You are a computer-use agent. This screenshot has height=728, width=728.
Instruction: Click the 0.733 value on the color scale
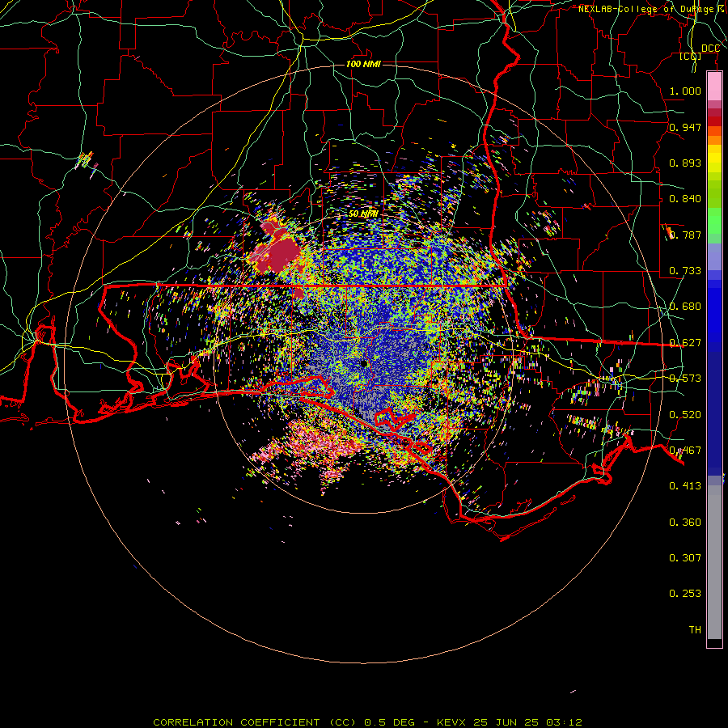pyautogui.click(x=685, y=271)
